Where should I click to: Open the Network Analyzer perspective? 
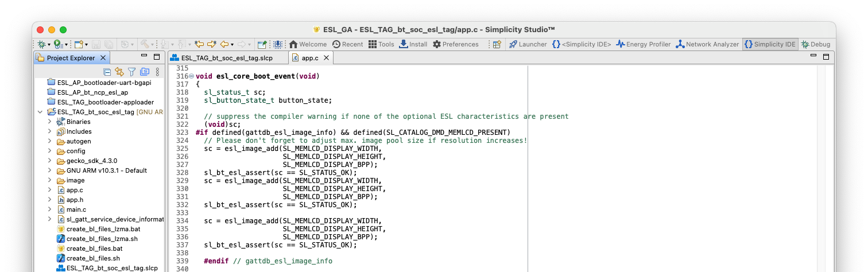(707, 44)
